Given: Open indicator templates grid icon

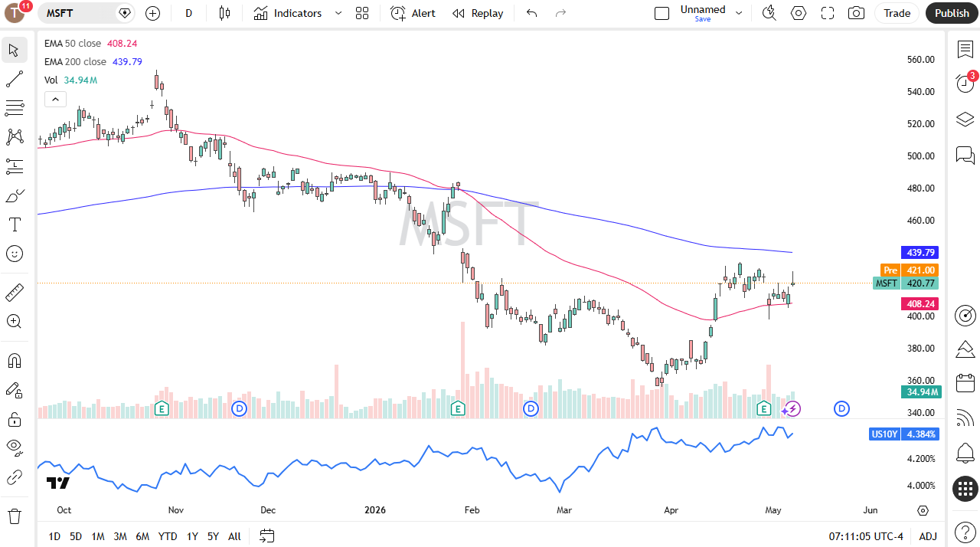Looking at the screenshot, I should click(x=362, y=13).
